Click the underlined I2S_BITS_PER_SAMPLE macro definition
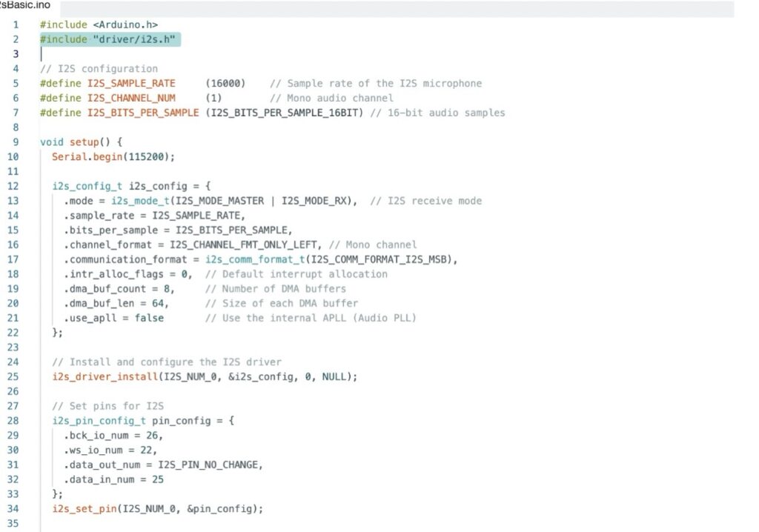This screenshot has height=532, width=759. [x=144, y=113]
